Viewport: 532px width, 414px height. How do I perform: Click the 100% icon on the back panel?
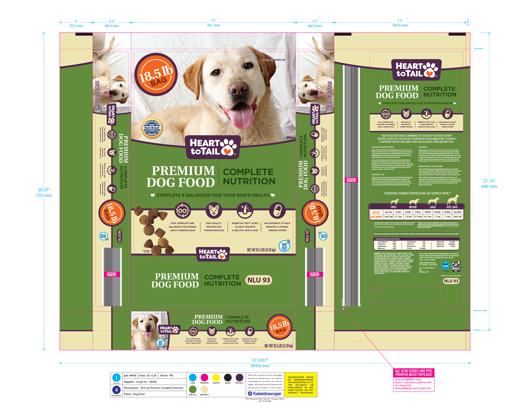coord(386,114)
